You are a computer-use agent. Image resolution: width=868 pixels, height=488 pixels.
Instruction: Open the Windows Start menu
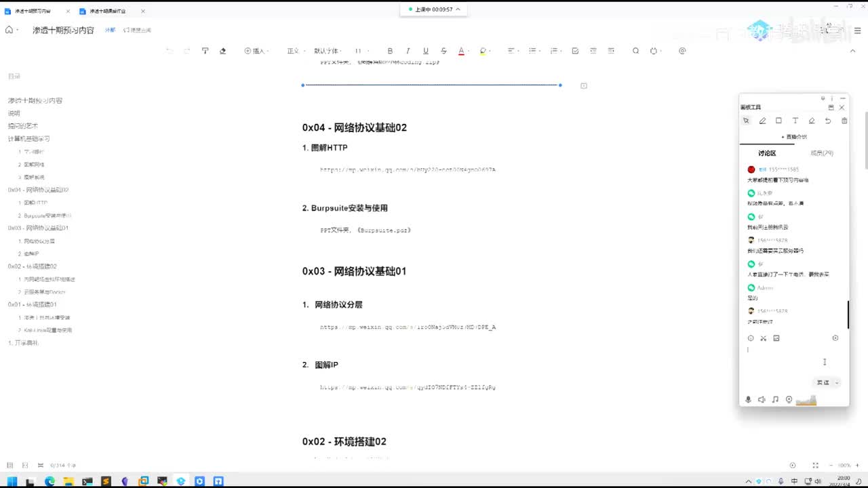click(12, 481)
